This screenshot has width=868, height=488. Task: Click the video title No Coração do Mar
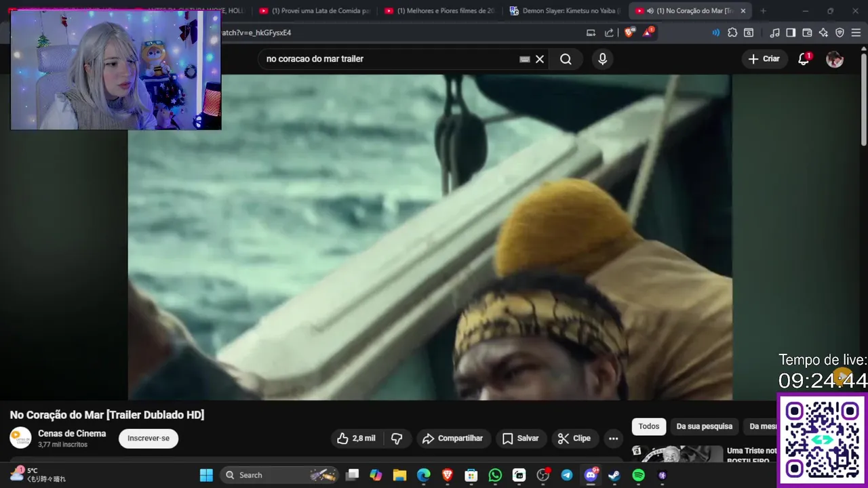point(107,415)
